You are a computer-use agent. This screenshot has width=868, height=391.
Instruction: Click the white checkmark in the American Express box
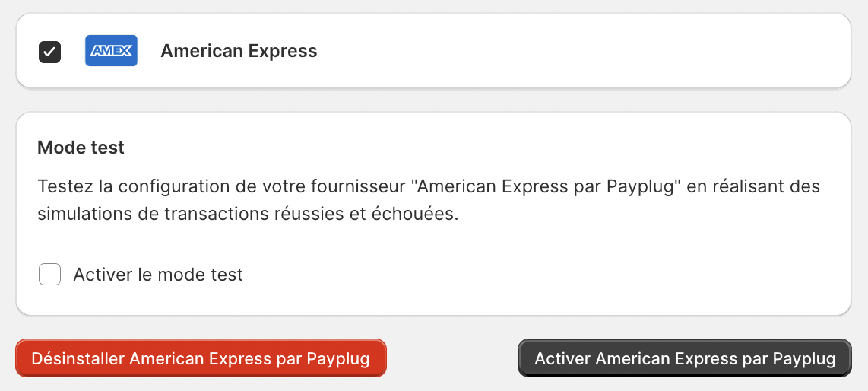[x=50, y=52]
